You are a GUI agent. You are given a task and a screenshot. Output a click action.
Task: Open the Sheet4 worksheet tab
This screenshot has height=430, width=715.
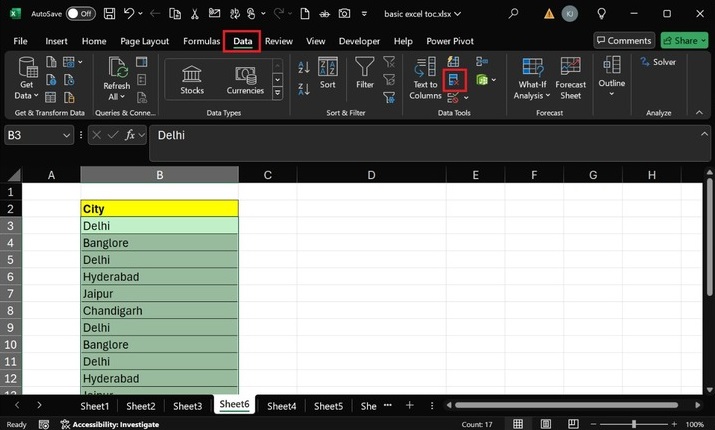click(281, 406)
